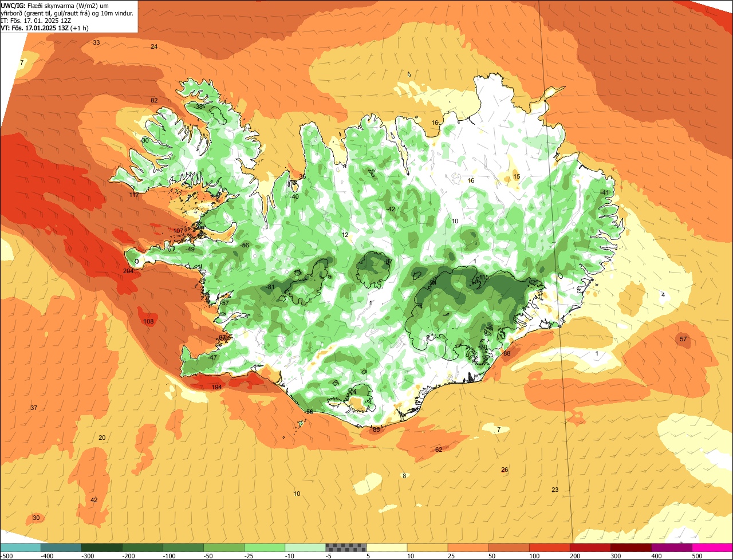
Task: Click the 194 flux value on map
Action: pyautogui.click(x=216, y=388)
